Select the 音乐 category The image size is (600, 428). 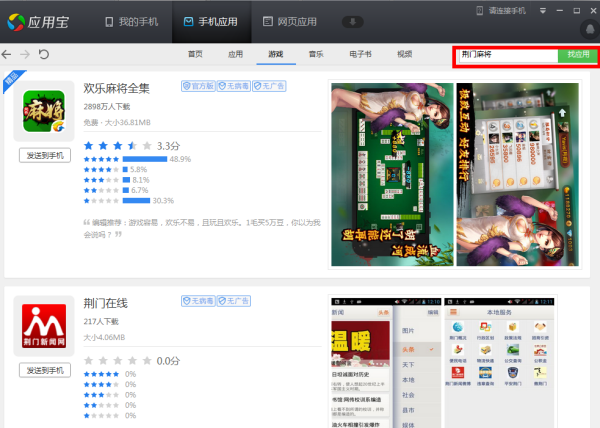316,54
